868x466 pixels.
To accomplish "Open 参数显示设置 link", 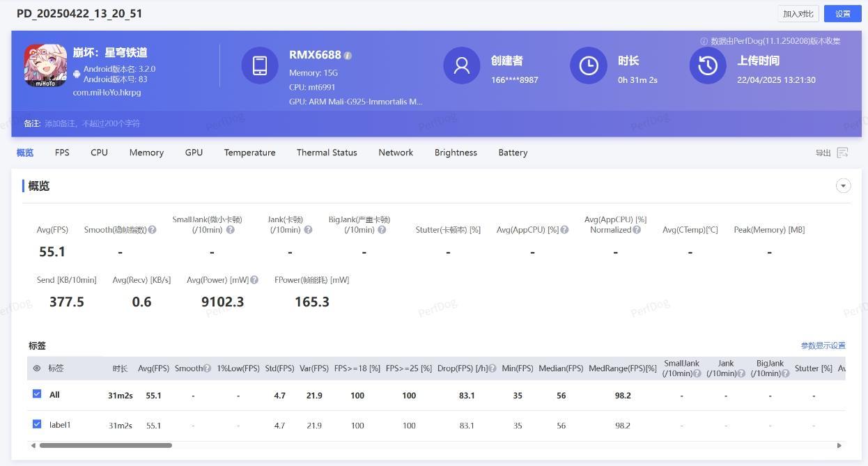I will tap(823, 345).
